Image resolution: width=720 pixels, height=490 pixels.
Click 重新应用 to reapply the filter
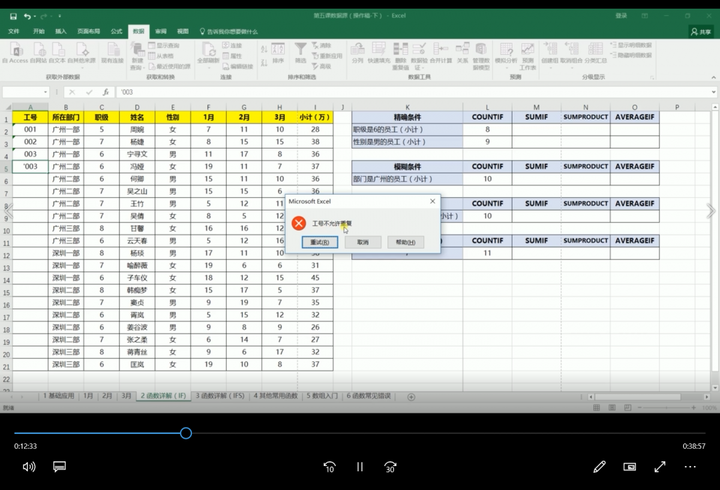point(327,56)
